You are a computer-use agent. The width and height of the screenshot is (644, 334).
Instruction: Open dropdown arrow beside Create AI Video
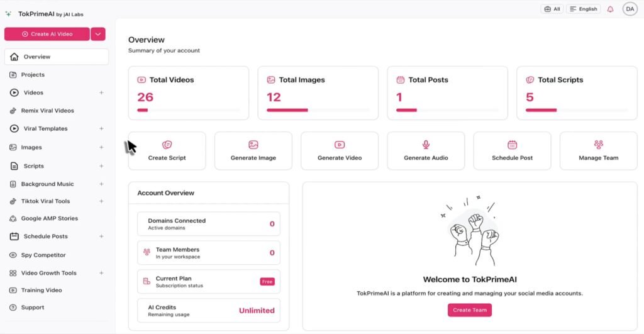[98, 34]
